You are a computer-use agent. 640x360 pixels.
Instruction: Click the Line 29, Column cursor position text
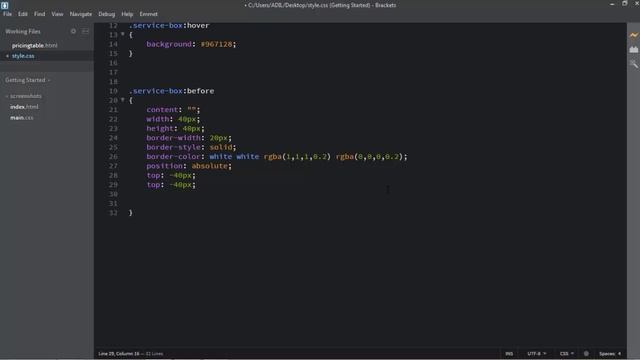119,353
